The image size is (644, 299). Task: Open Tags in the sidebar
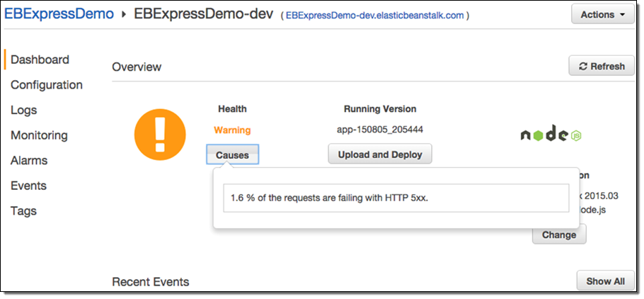[23, 211]
